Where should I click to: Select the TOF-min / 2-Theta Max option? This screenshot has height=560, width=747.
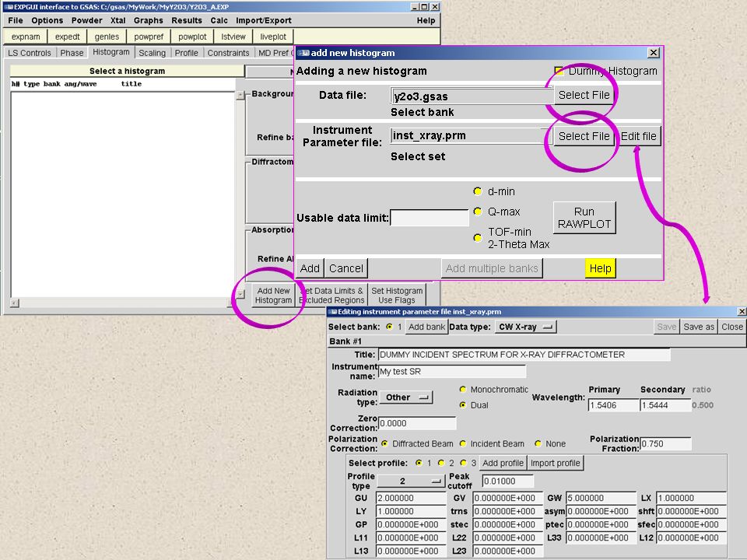(x=477, y=238)
